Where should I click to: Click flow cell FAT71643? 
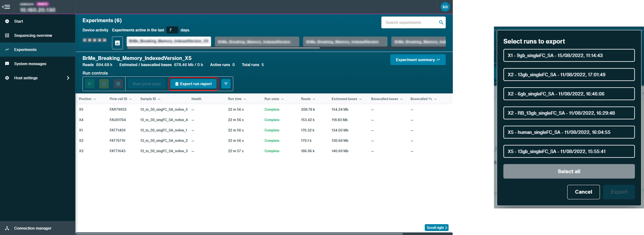[x=118, y=151]
